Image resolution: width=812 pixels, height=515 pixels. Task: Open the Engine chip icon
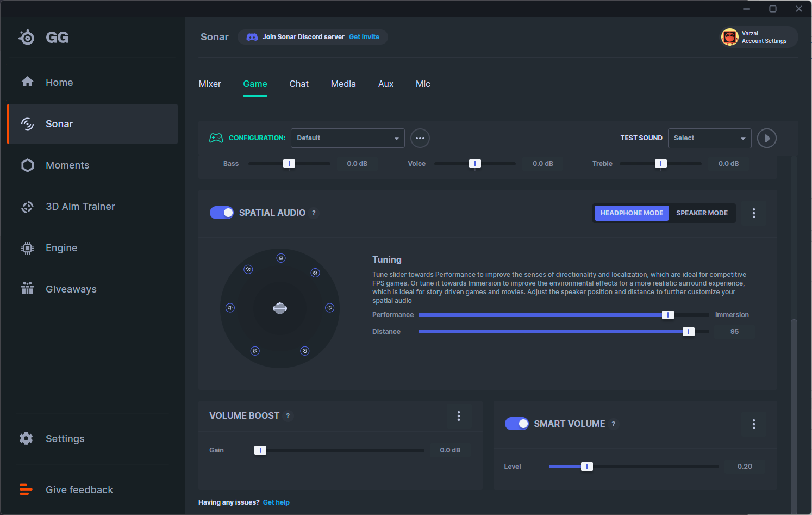coord(27,248)
